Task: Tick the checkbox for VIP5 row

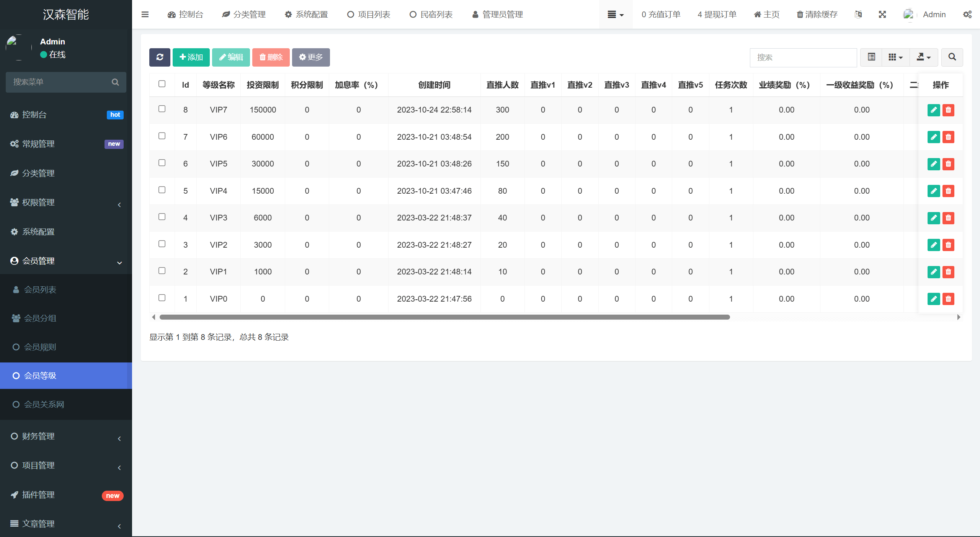Action: pyautogui.click(x=162, y=163)
